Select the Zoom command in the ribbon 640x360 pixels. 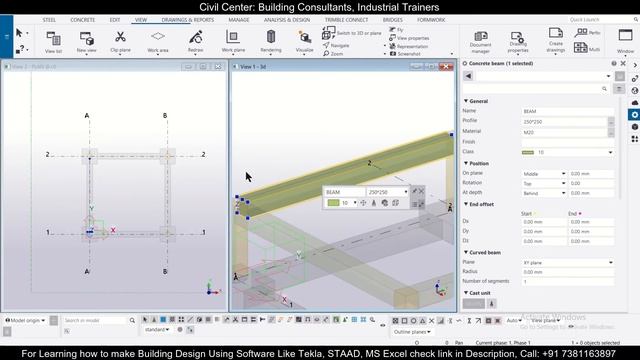point(333,53)
